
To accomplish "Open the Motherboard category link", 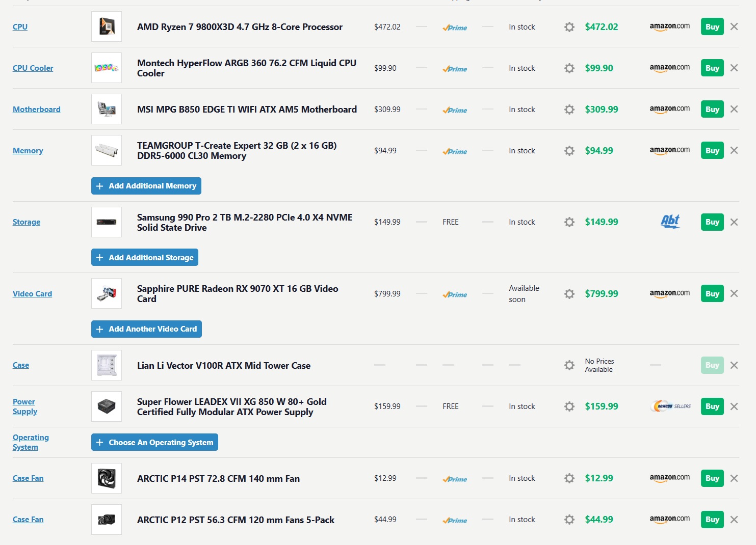I will pos(36,109).
